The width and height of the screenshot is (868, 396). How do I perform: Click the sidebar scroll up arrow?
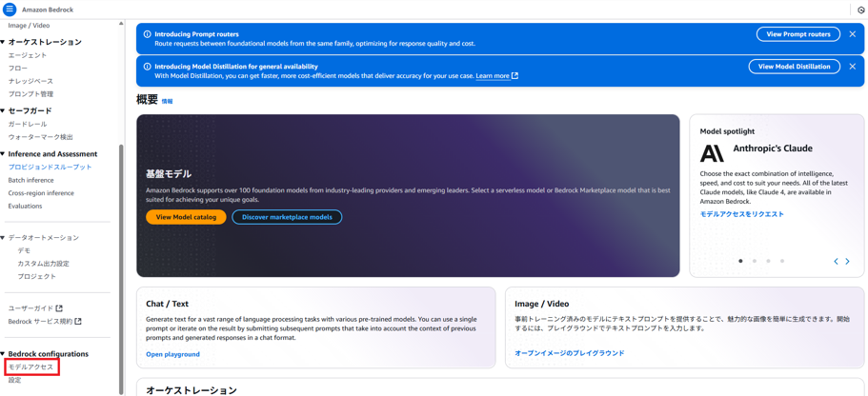pyautogui.click(x=121, y=23)
